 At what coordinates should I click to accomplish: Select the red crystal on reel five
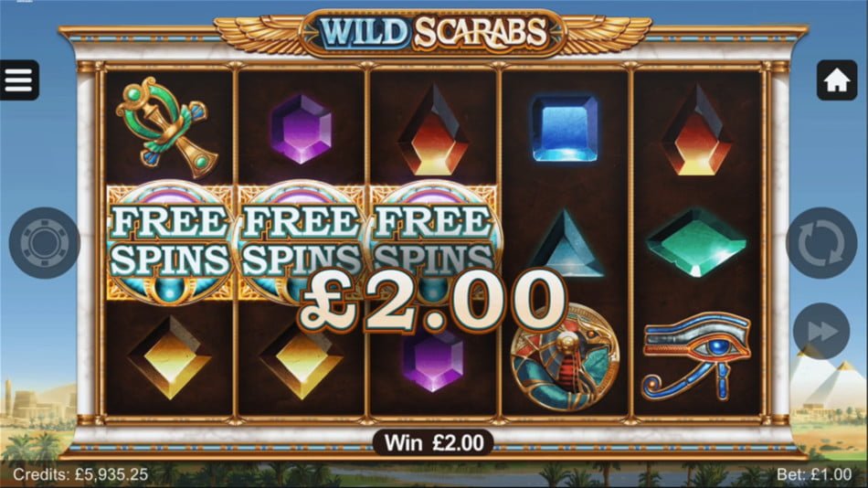(x=697, y=130)
